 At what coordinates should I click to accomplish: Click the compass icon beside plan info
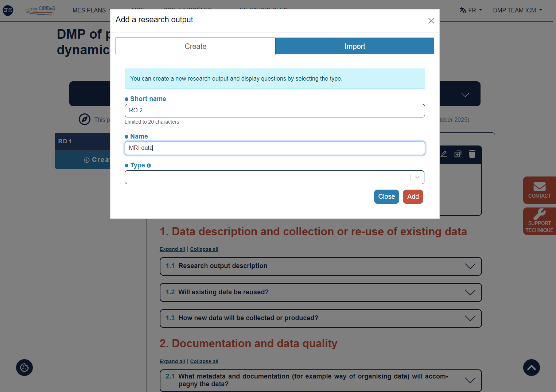pos(85,119)
